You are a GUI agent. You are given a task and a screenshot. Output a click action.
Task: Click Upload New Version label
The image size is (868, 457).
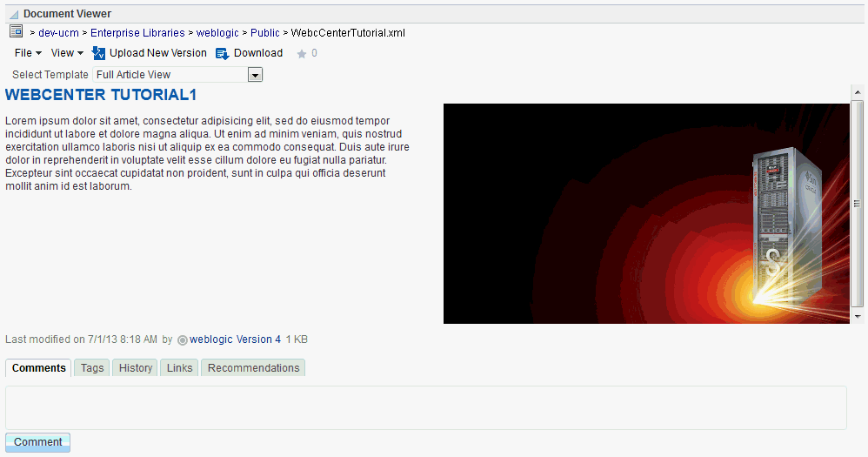pyautogui.click(x=157, y=53)
